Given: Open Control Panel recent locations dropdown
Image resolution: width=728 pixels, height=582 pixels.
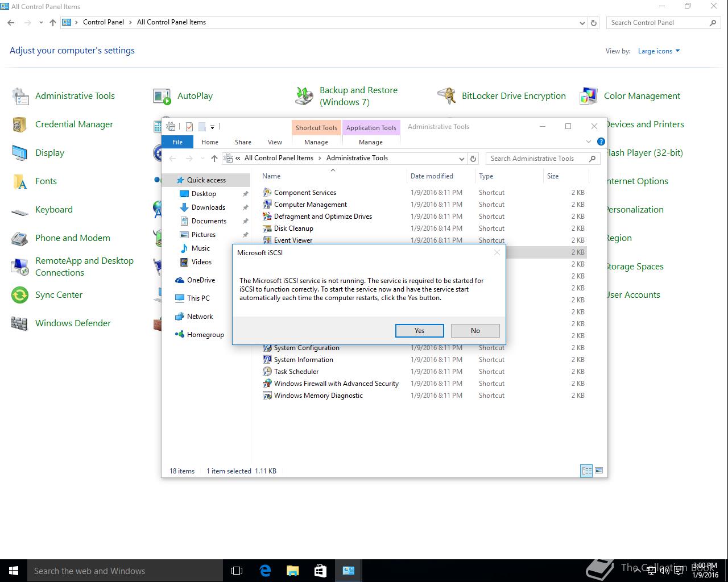Looking at the screenshot, I should coord(41,23).
